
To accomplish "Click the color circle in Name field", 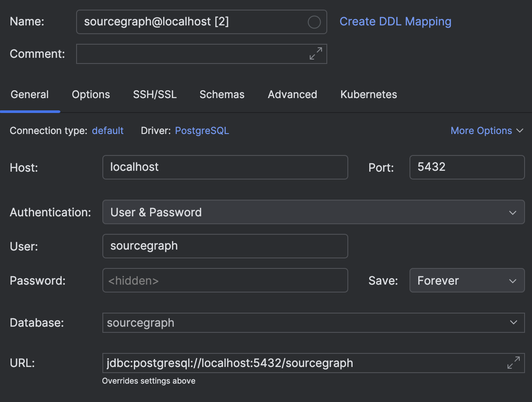I will (314, 22).
